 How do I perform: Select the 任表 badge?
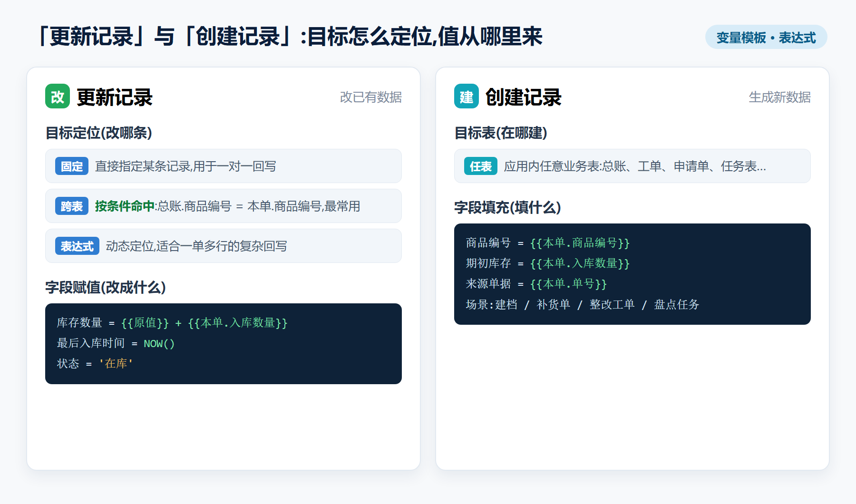coord(481,166)
